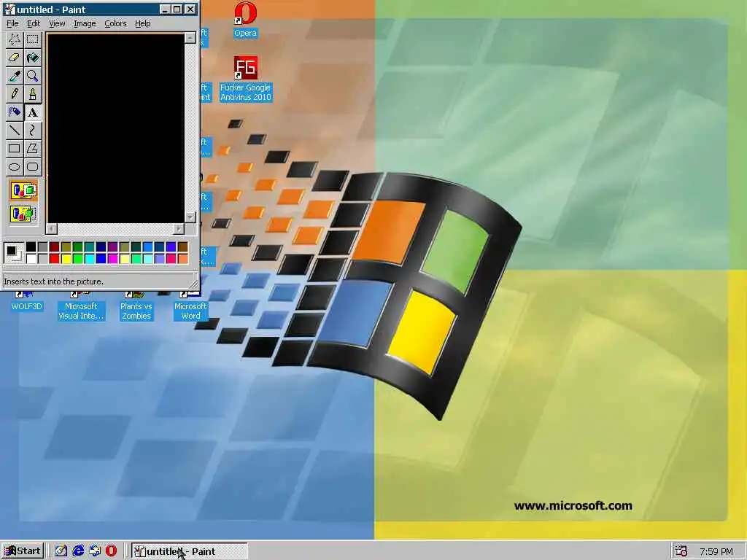747x560 pixels.
Task: Select the magenta palette swatch
Action: pos(113,259)
